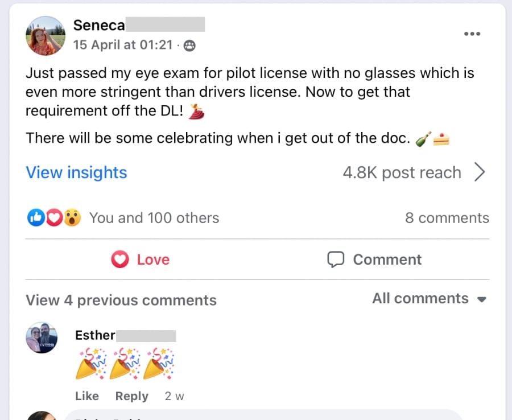
Task: Click the heart icon beside Love
Action: 120,260
